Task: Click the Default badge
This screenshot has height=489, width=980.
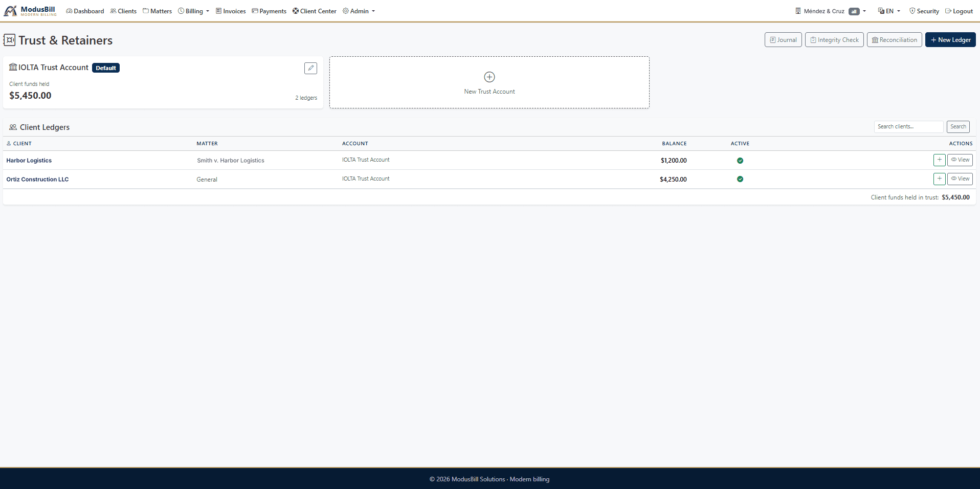Action: pos(106,68)
